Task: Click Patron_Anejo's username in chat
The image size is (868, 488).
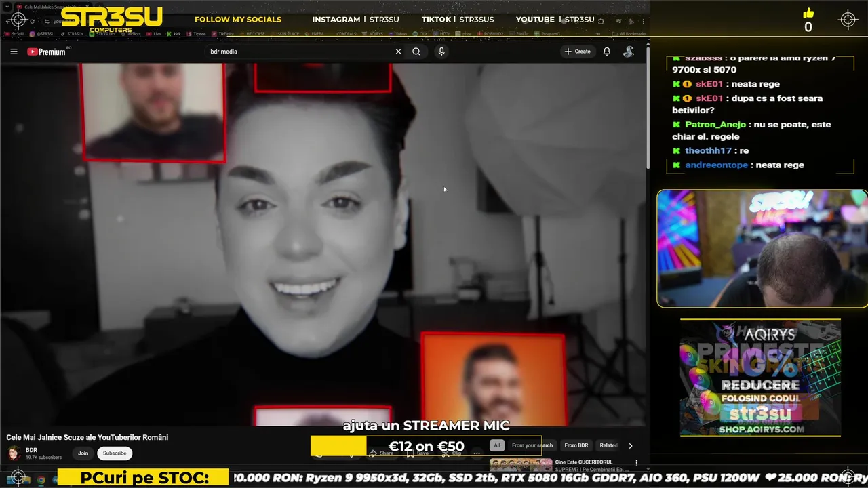Action: tap(715, 125)
